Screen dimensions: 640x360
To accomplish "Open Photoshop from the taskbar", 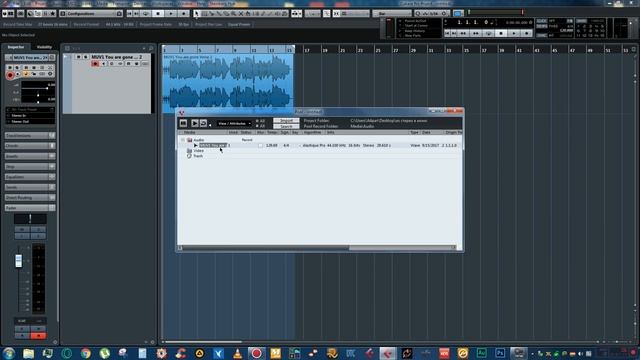I will point(500,353).
